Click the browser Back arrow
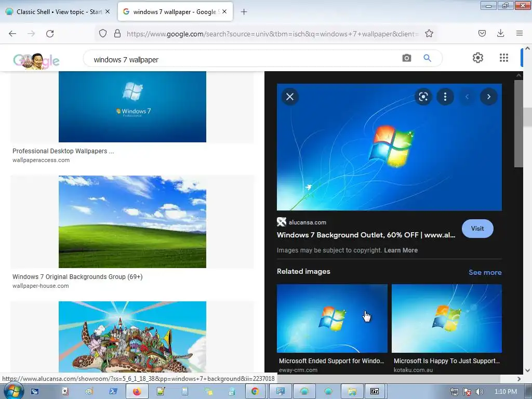 click(12, 34)
